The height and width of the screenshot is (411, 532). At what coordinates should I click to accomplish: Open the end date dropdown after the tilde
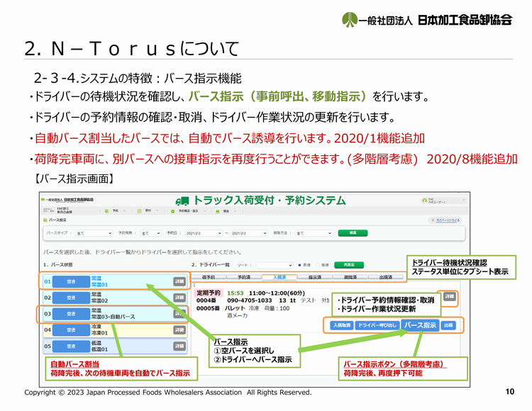[249, 233]
